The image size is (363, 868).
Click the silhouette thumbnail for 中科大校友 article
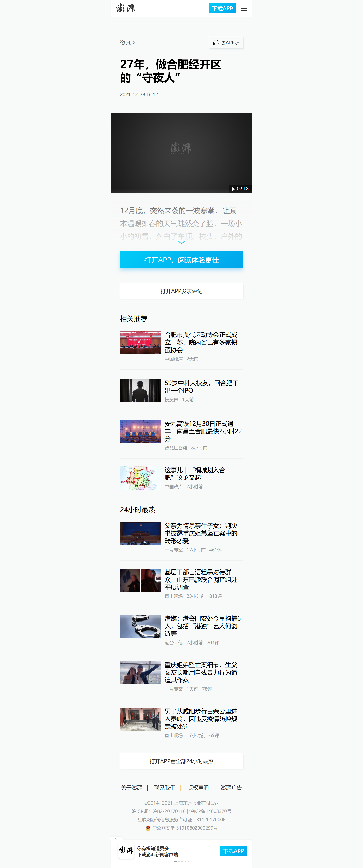tap(140, 391)
